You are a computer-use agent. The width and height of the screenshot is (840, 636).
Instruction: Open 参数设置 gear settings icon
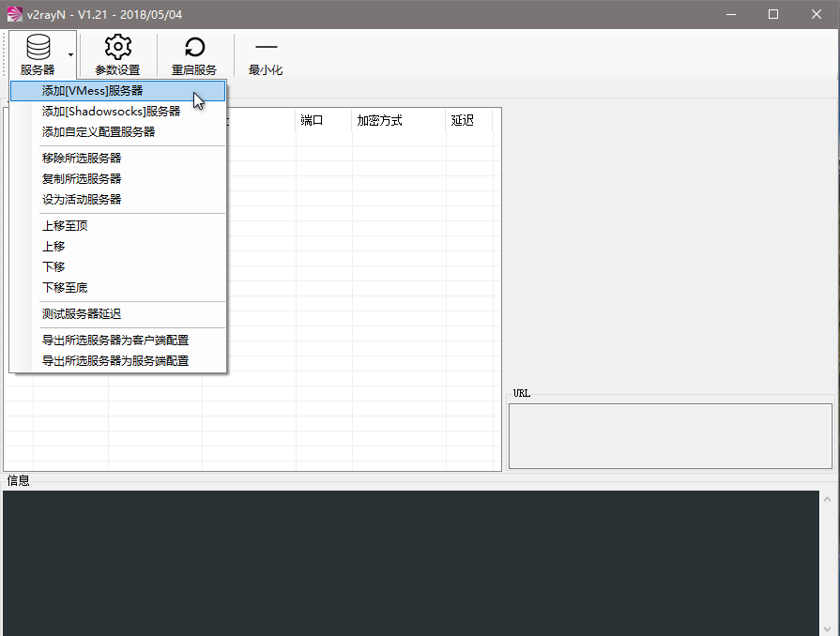(x=118, y=47)
